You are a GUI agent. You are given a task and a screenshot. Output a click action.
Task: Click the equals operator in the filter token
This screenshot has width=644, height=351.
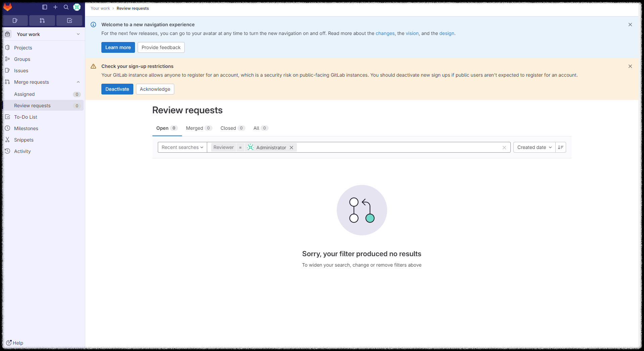point(240,147)
